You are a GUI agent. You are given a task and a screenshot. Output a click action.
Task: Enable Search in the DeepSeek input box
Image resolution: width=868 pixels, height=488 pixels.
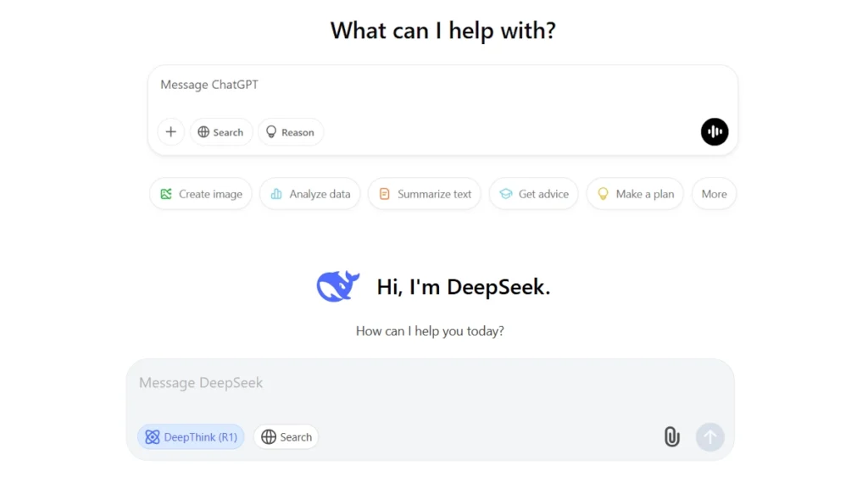[x=287, y=436]
